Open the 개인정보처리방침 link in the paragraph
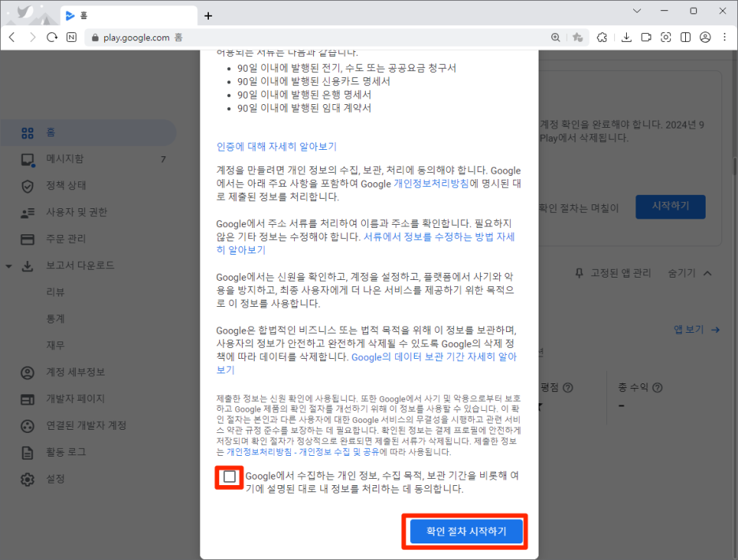This screenshot has width=738, height=560. [430, 184]
